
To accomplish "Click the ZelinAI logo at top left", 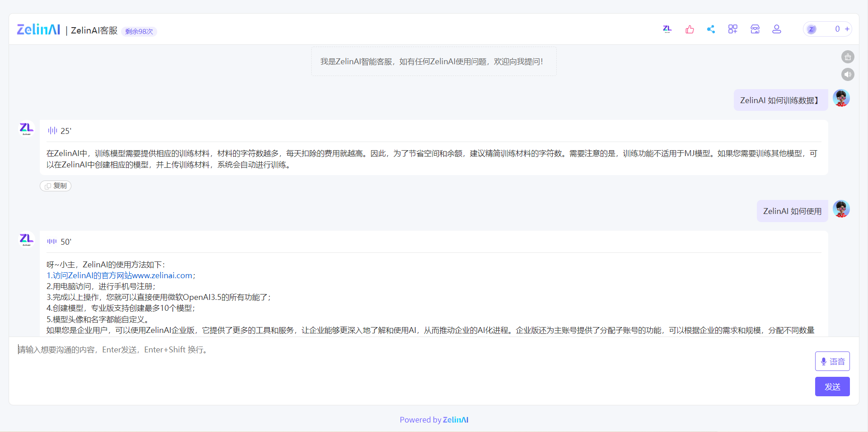I will [x=38, y=29].
